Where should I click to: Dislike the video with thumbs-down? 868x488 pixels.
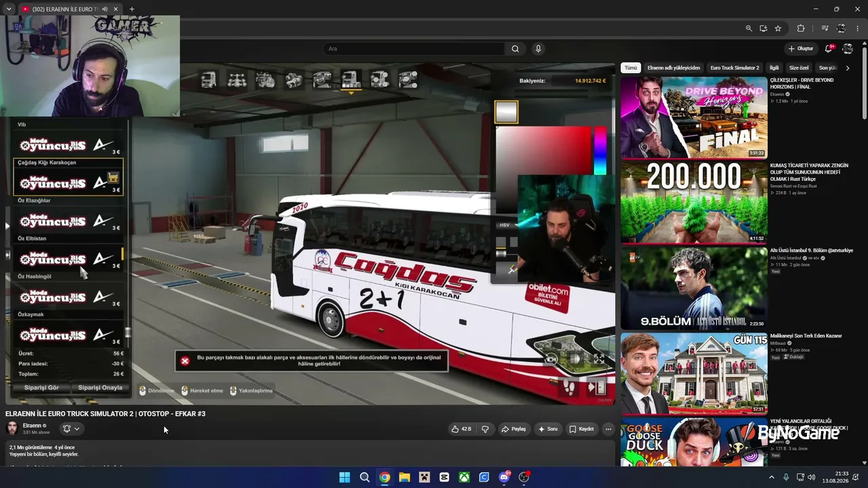click(486, 429)
